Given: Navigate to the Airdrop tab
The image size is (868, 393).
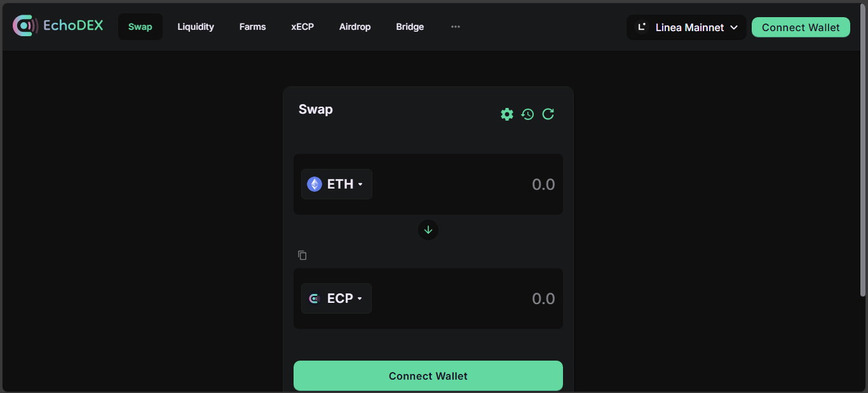Looking at the screenshot, I should coord(355,27).
